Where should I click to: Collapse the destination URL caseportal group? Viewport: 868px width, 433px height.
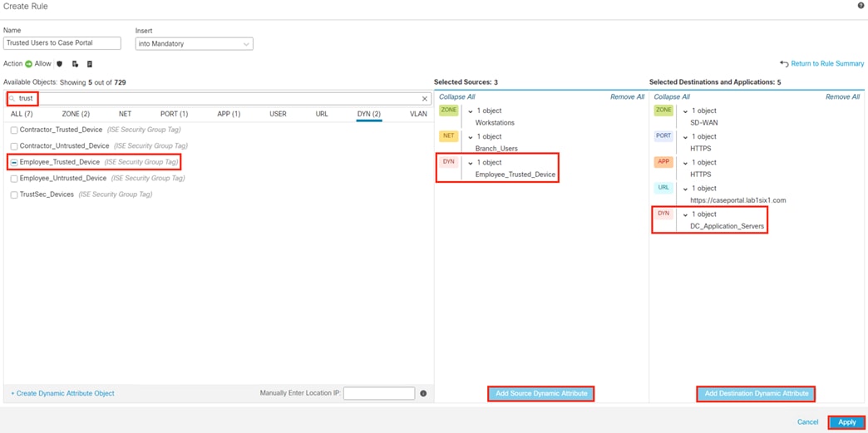[685, 189]
